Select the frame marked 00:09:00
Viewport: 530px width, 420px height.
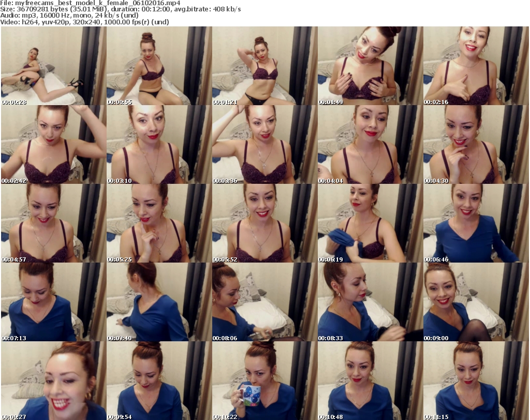[476, 302]
